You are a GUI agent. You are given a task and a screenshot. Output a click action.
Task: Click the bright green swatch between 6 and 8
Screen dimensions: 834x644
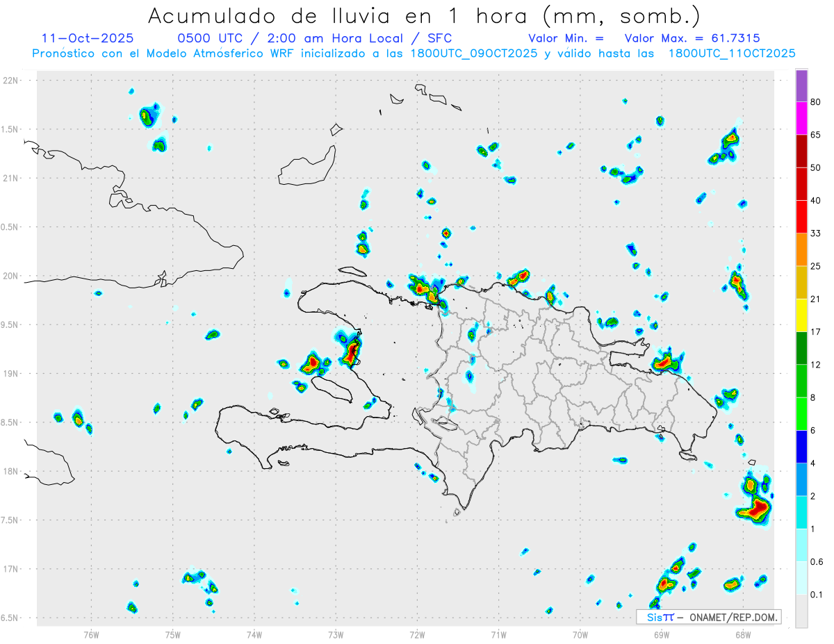point(802,414)
